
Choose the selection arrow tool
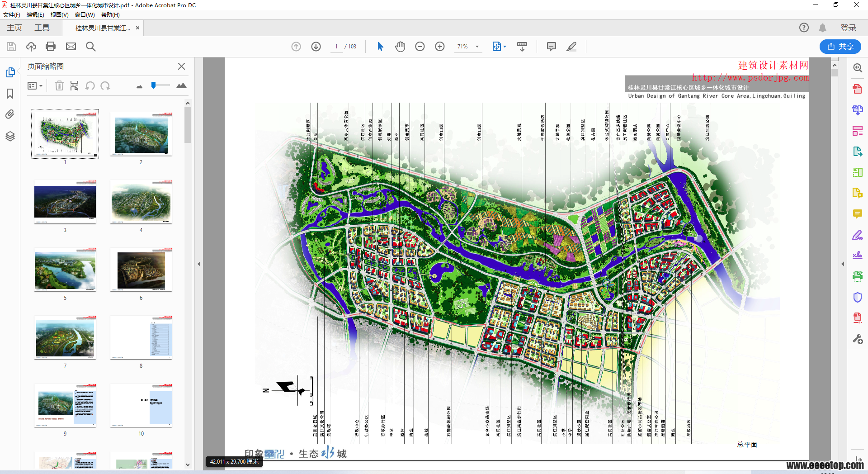(x=380, y=47)
